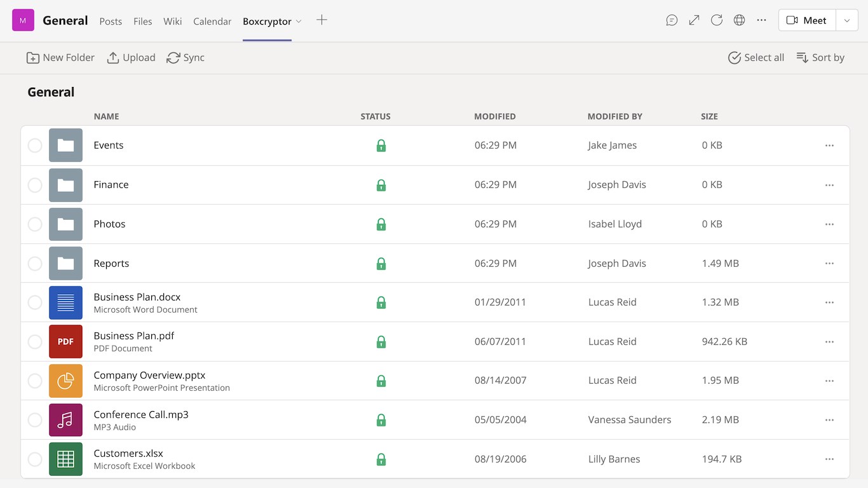868x488 pixels.
Task: Click the Upload icon in toolbar
Action: 113,58
